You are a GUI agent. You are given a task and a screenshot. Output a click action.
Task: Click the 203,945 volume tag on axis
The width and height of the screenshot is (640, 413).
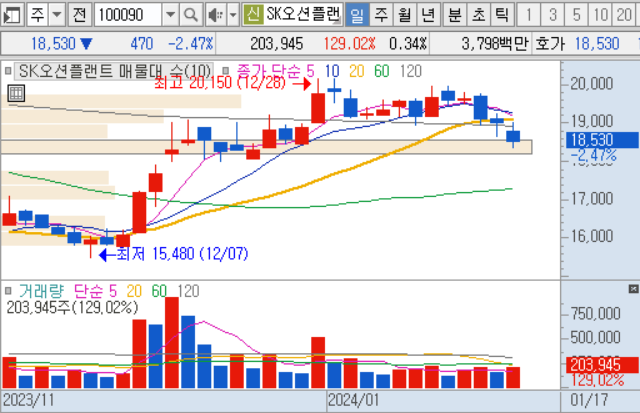point(602,365)
